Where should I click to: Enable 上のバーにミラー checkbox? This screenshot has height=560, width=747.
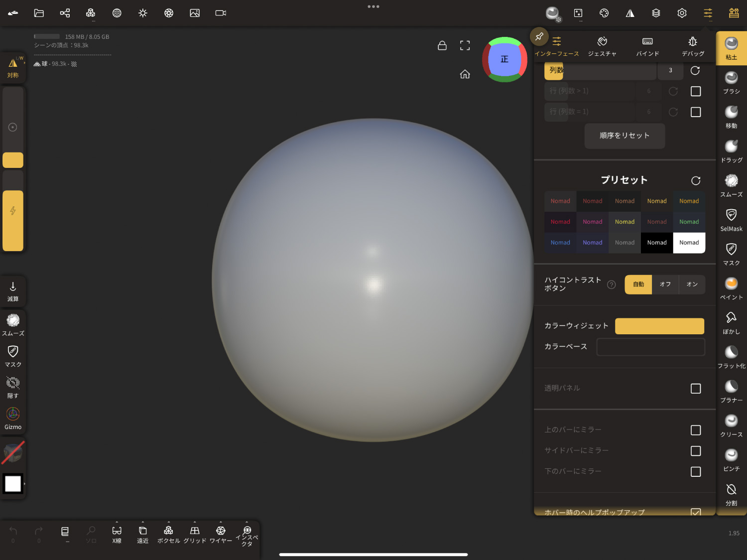tap(696, 430)
